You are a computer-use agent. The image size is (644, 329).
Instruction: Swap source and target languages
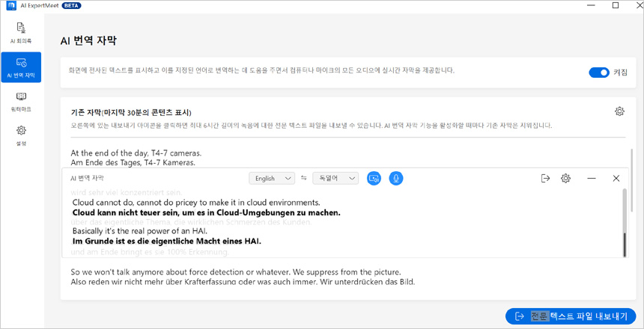[x=304, y=179]
